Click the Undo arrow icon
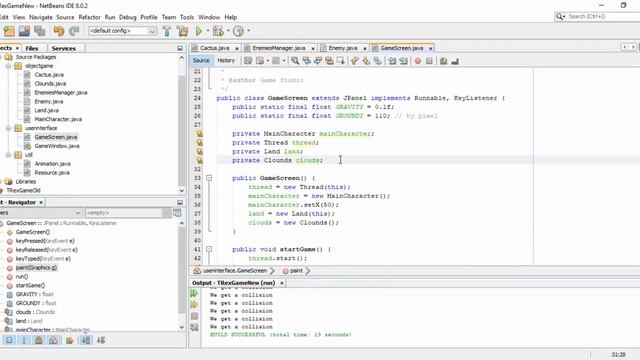This screenshot has width=640, height=360. (59, 31)
